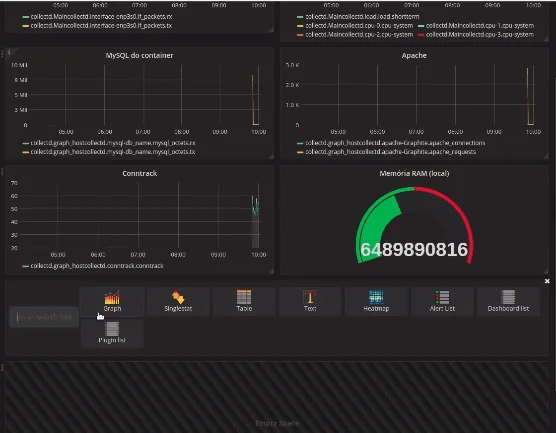
Task: Close the add panel picker
Action: point(547,281)
